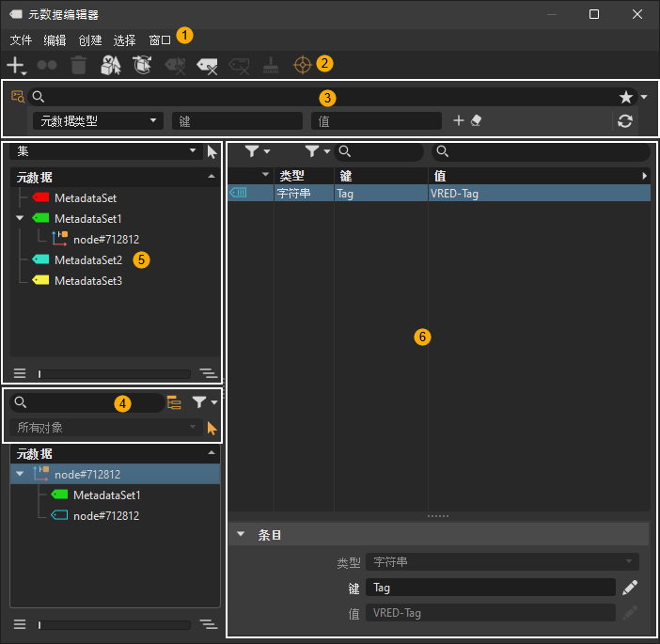Screen dimensions: 660x644
Task: Open the 窗口 menu
Action: pyautogui.click(x=160, y=40)
